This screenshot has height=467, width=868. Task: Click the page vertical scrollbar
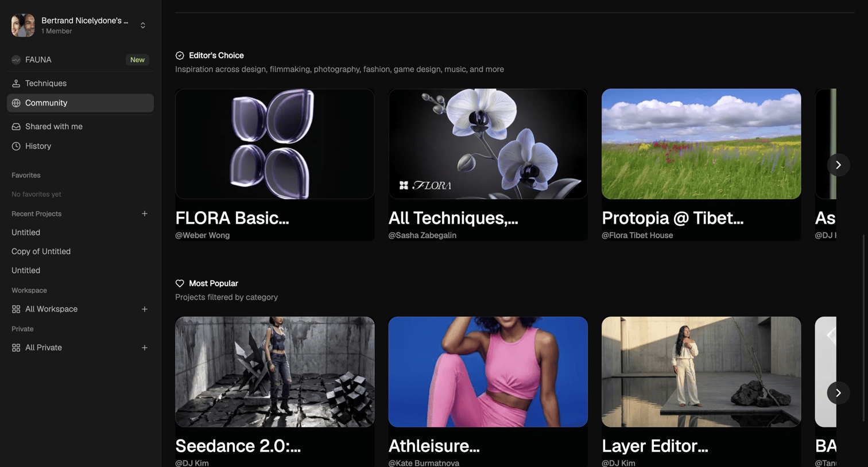click(x=864, y=328)
